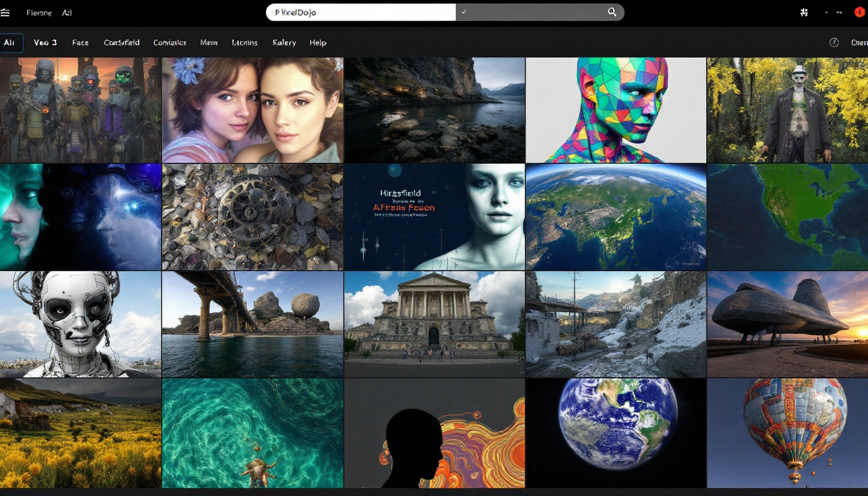Image resolution: width=868 pixels, height=496 pixels.
Task: Click the partially visible label at the far right of the tab row
Action: pyautogui.click(x=859, y=43)
